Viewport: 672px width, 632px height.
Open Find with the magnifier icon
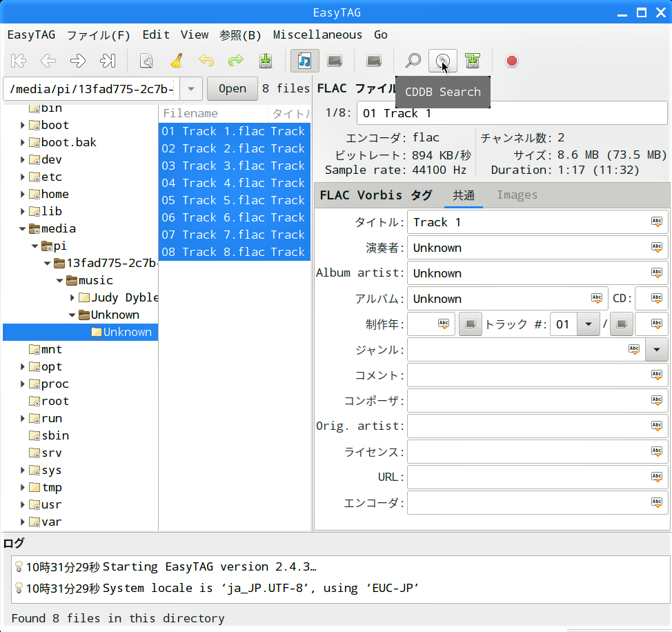(413, 61)
